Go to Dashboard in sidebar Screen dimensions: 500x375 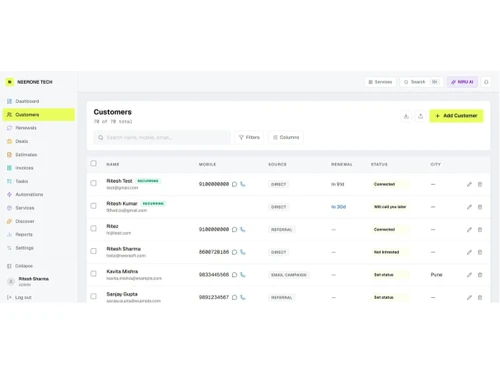[x=39, y=101]
